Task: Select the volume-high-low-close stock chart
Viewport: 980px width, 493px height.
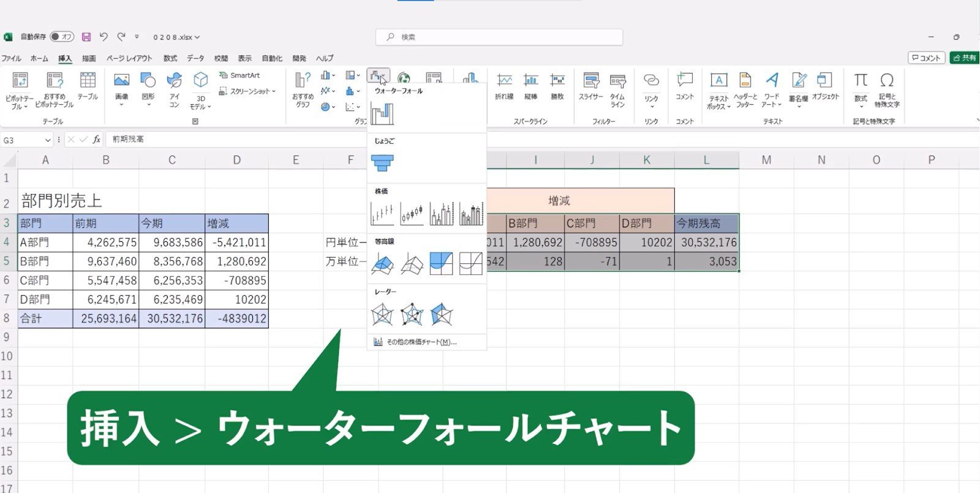Action: [x=442, y=214]
